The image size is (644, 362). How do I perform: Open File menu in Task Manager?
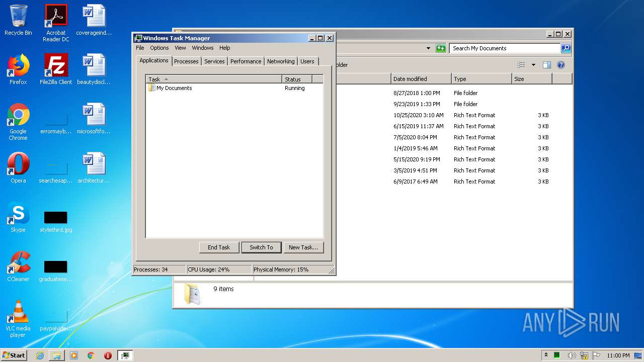140,48
